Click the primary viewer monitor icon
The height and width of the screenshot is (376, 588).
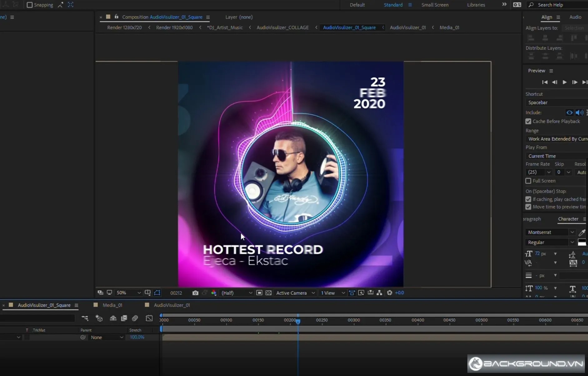[x=109, y=293]
